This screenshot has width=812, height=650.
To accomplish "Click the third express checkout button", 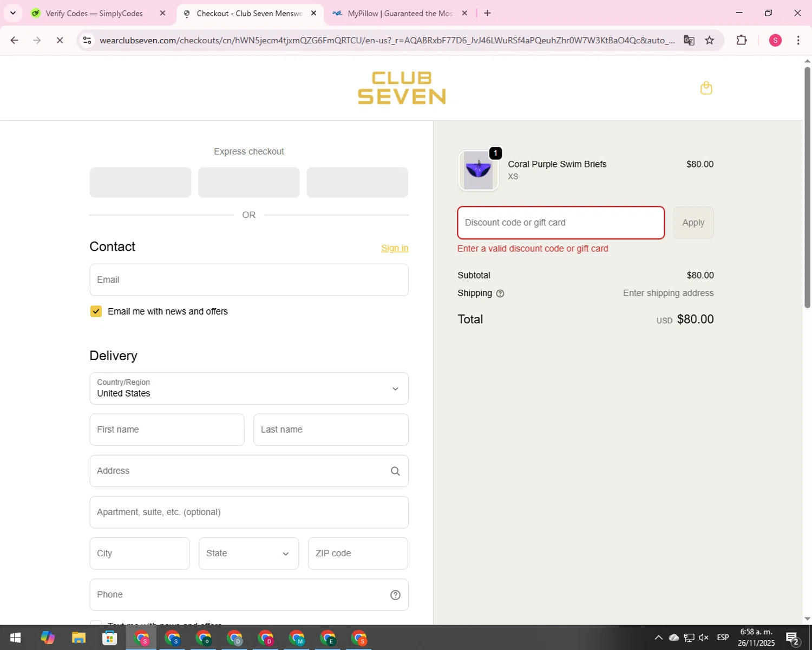I will [x=357, y=183].
